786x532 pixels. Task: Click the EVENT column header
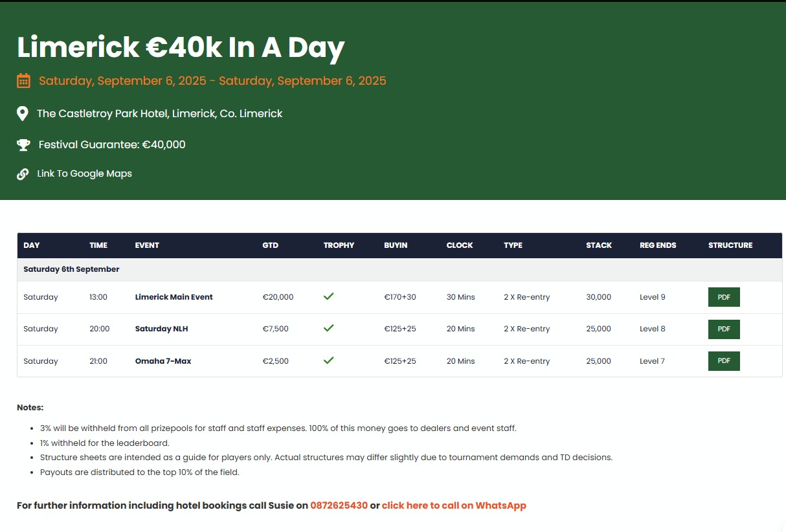tap(147, 245)
